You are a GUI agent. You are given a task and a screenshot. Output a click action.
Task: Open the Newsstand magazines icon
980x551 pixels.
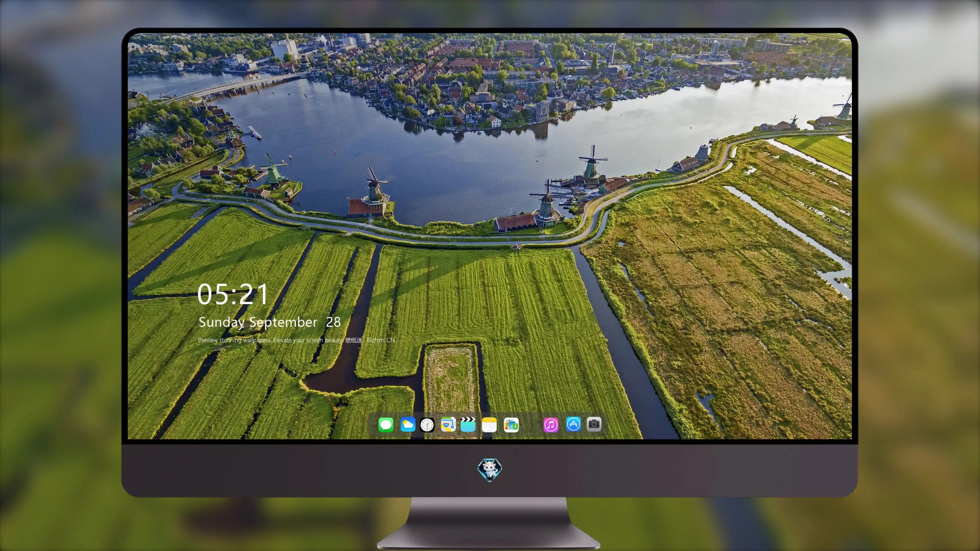coord(511,424)
